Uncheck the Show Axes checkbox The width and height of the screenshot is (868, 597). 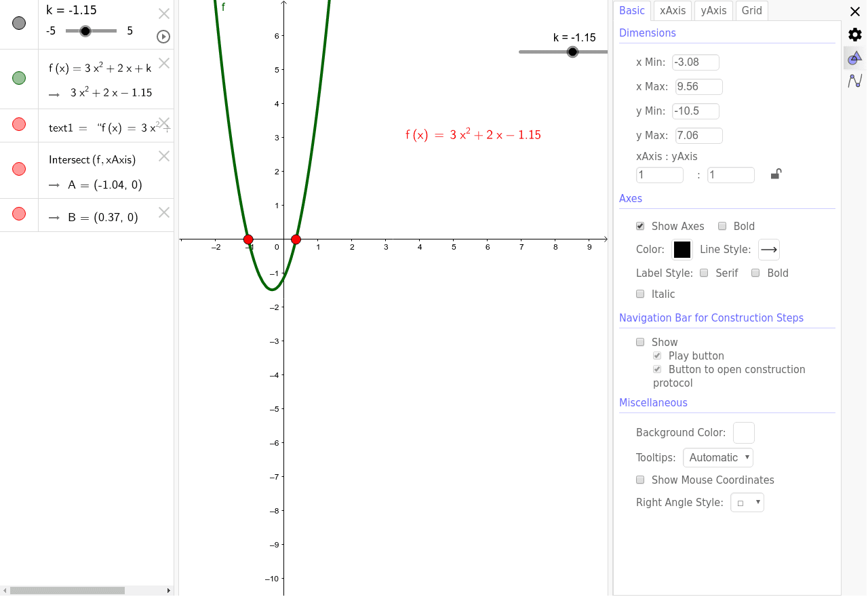point(639,226)
